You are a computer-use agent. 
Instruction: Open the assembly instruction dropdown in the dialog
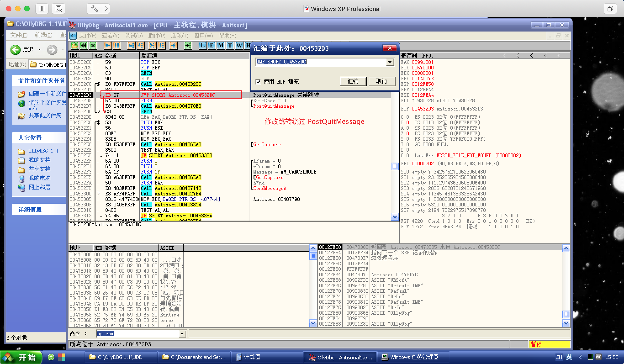pyautogui.click(x=390, y=62)
